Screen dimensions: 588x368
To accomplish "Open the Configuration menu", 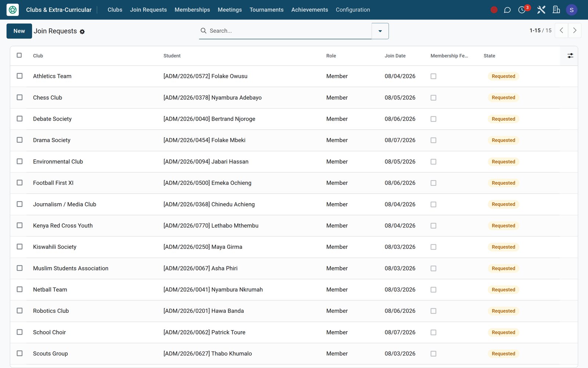I will (353, 10).
